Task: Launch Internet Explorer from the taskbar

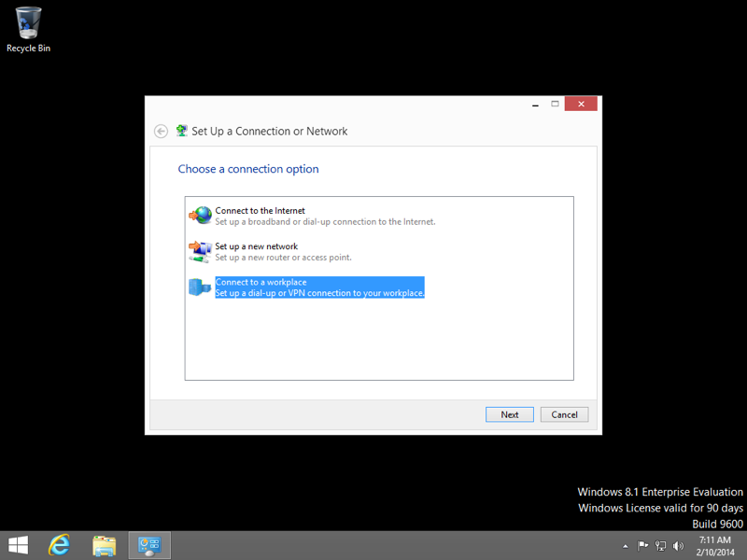Action: 60,545
